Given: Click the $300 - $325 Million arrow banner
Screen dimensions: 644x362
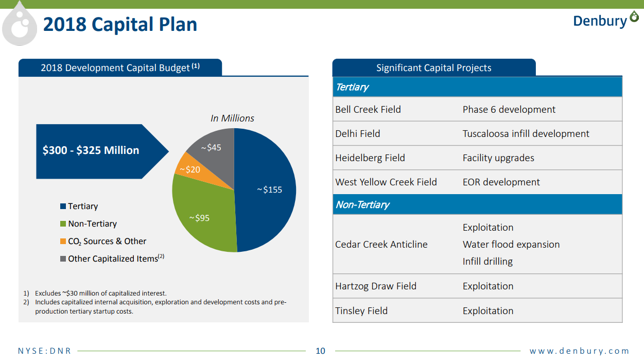Looking at the screenshot, I should [102, 151].
